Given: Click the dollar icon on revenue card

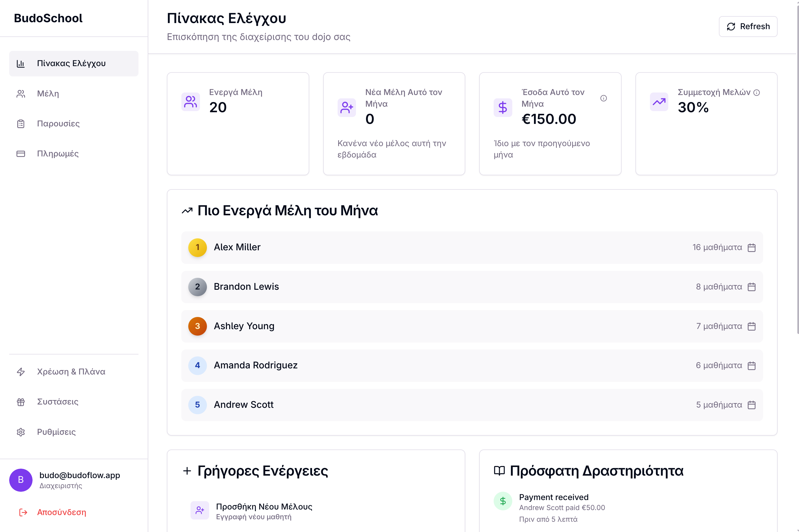Looking at the screenshot, I should point(503,108).
